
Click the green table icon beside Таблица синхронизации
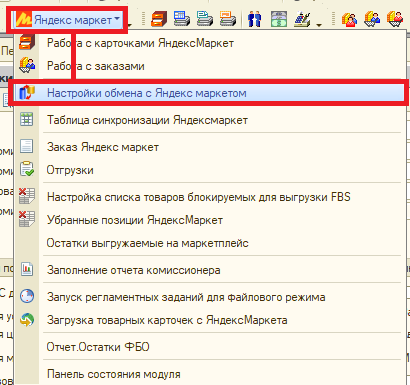pos(27,119)
